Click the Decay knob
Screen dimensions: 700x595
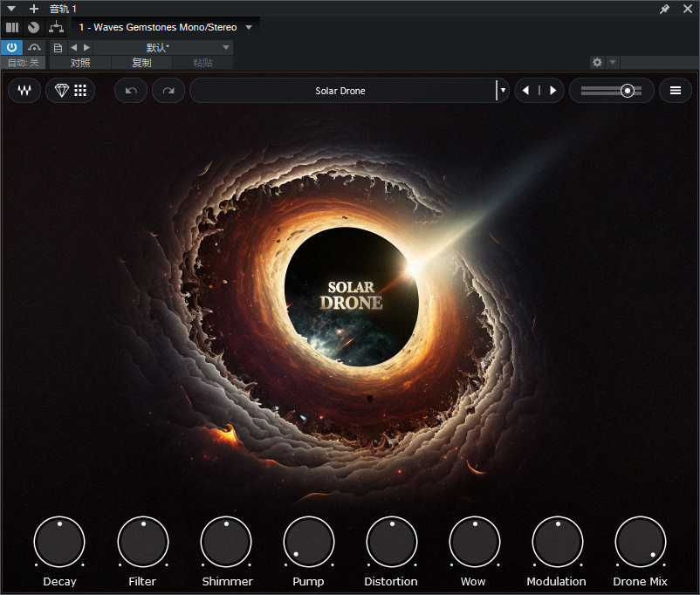click(x=59, y=542)
